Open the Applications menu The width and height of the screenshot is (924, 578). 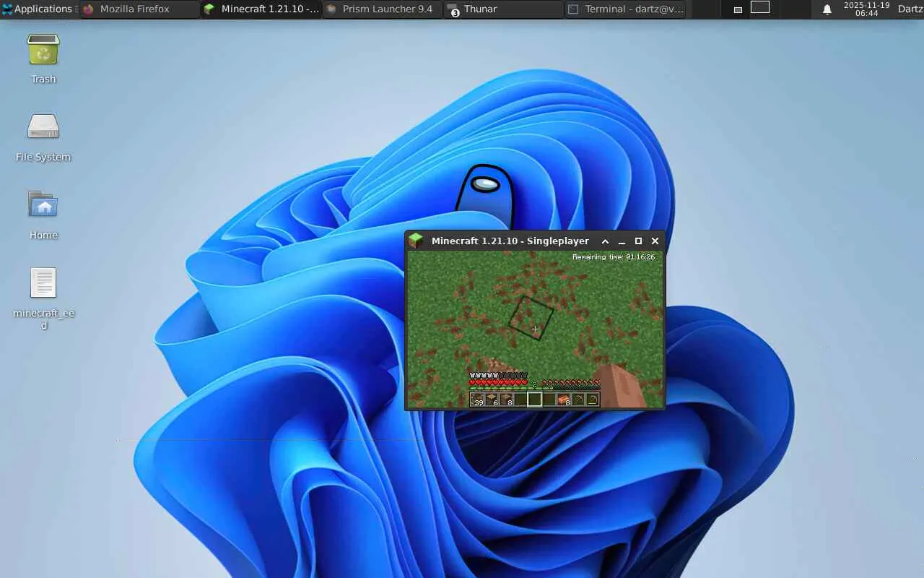pos(38,9)
